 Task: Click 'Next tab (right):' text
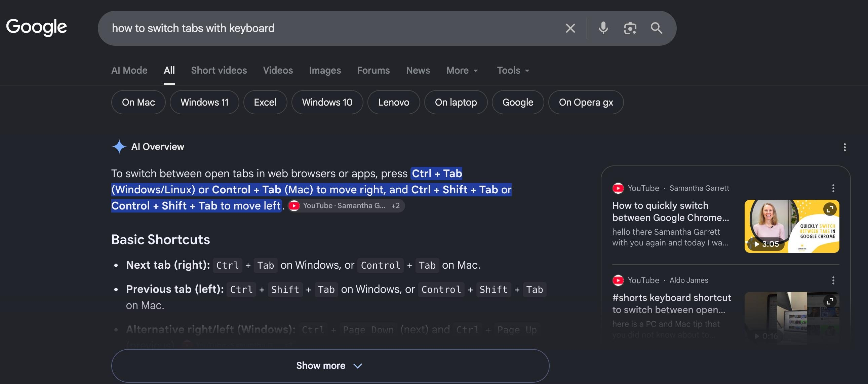pos(168,265)
